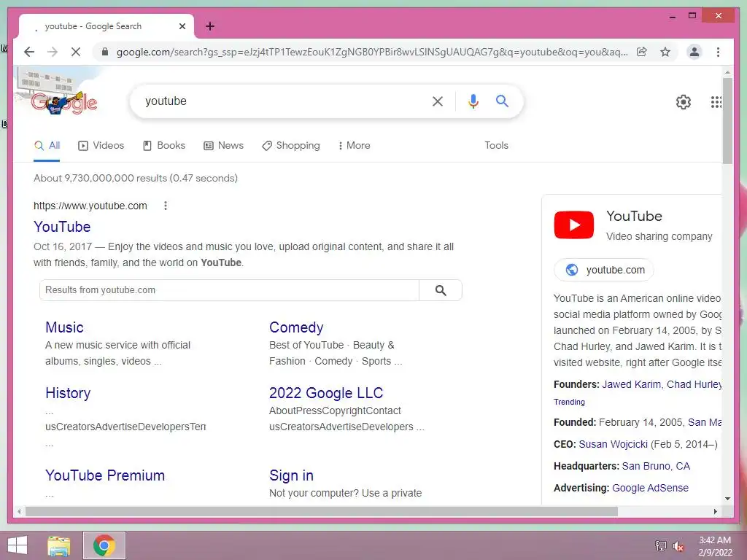
Task: Minimize the Chrome window
Action: click(x=672, y=16)
